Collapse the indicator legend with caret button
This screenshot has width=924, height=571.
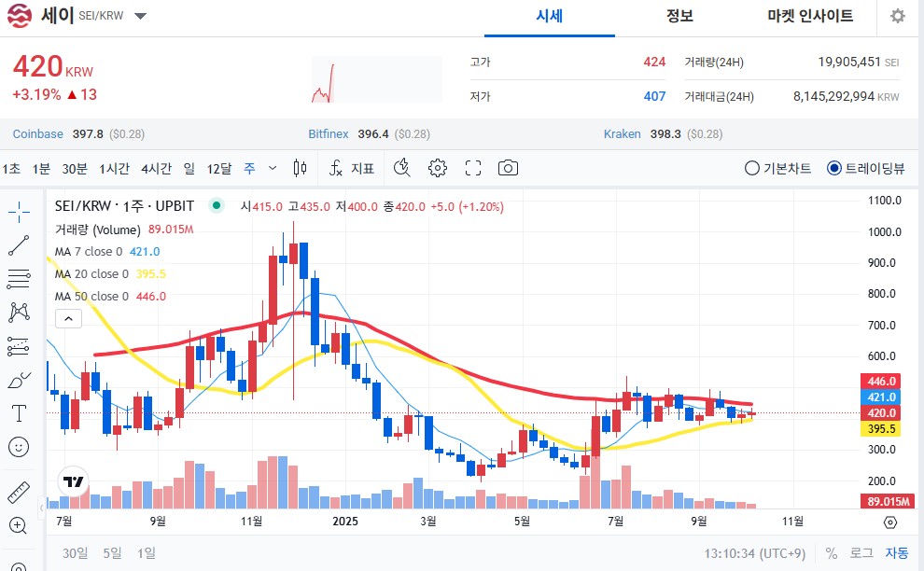click(68, 319)
